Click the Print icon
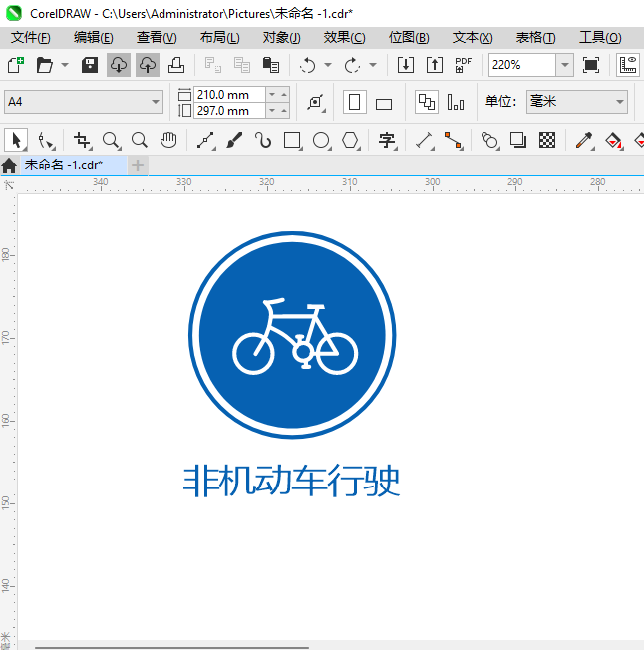Image resolution: width=644 pixels, height=650 pixels. click(x=176, y=65)
